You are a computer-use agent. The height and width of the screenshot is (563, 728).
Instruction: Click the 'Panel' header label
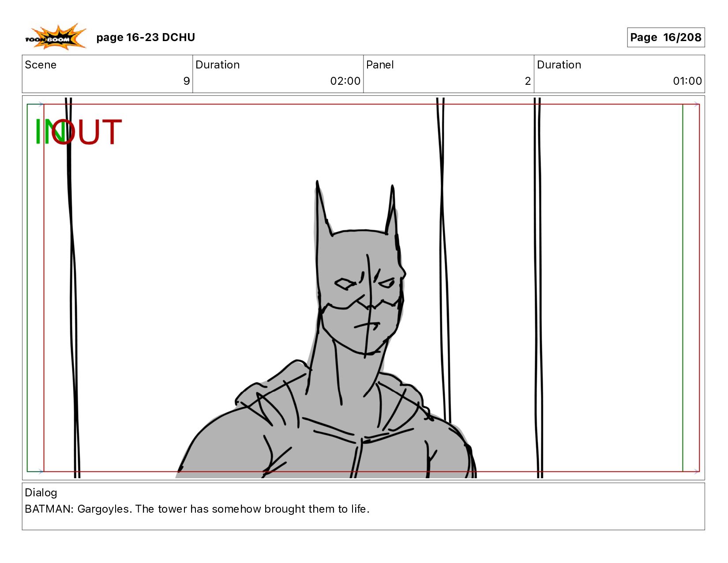(380, 65)
